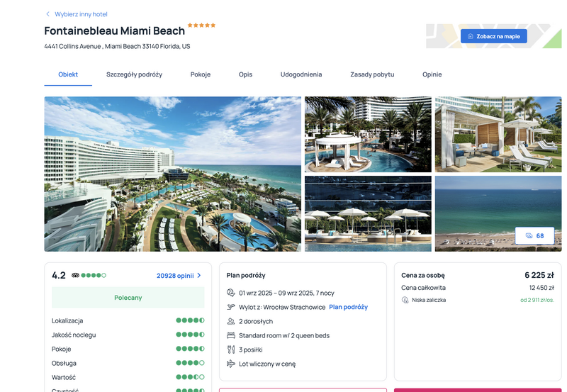Open the large aerial hotel photo
The image size is (567, 392).
[x=172, y=174]
